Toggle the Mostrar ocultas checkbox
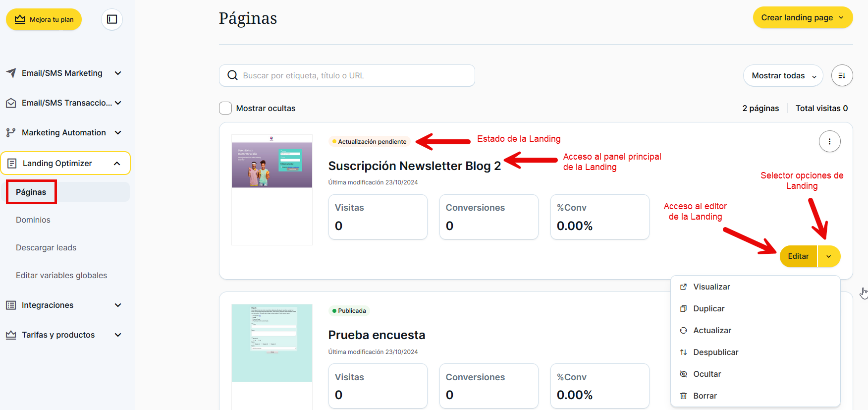 [225, 108]
